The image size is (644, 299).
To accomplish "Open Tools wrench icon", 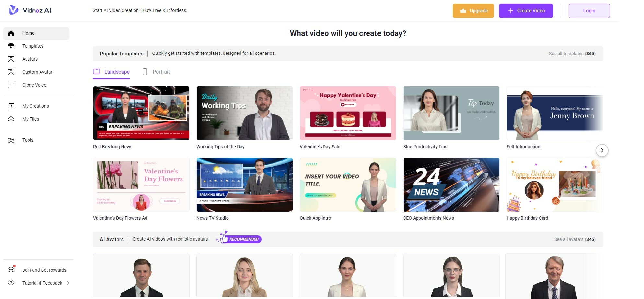I will pos(11,140).
